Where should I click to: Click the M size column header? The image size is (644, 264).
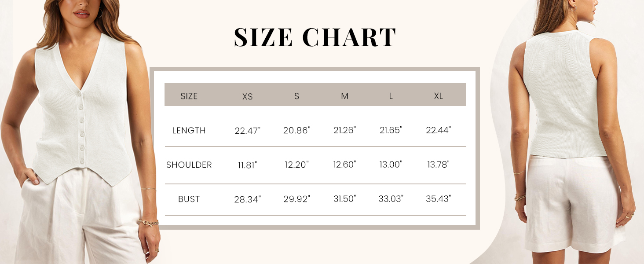tap(344, 96)
